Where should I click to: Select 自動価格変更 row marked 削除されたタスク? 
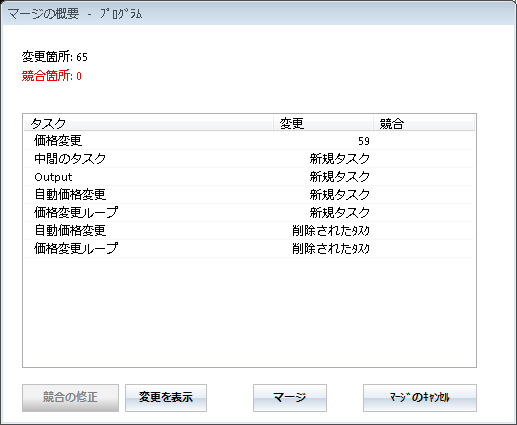[x=249, y=231]
